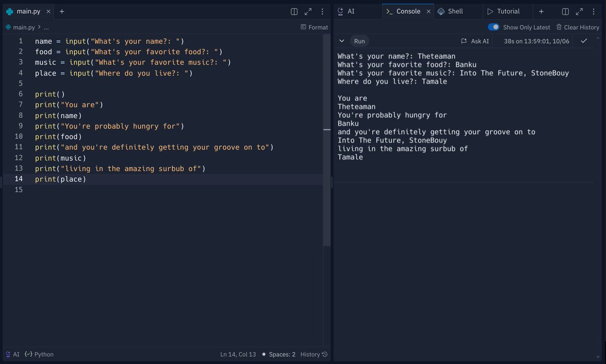Viewport: 606px width, 364px height.
Task: Add a new tab in the right pane
Action: [541, 11]
